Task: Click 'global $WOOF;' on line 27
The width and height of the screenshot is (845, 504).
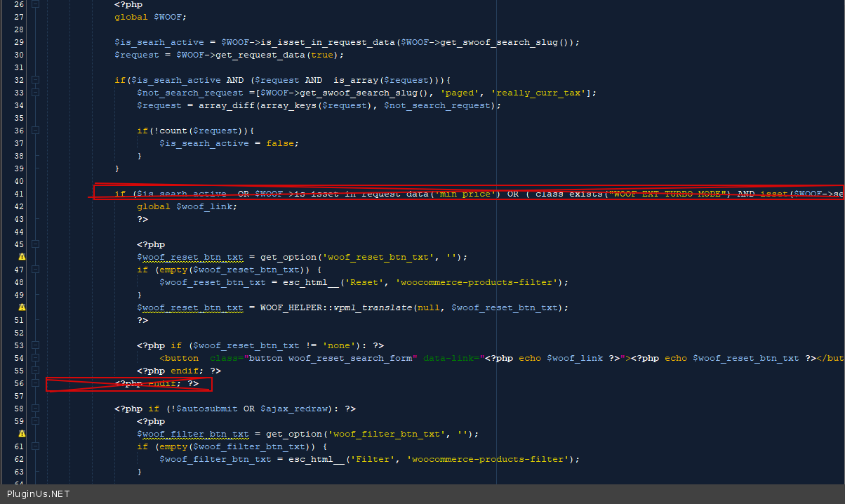Action: click(x=151, y=17)
